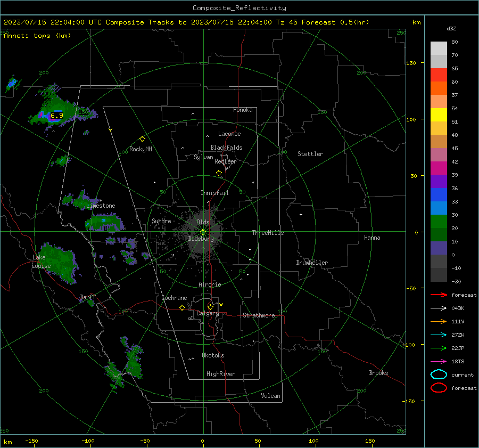Image resolution: width=479 pixels, height=448 pixels.
Task: Click the Red Deer diamond station marker
Action: [219, 173]
